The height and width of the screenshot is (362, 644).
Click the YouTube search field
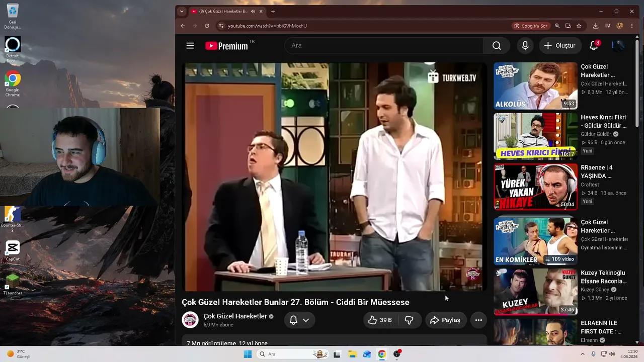(x=384, y=46)
